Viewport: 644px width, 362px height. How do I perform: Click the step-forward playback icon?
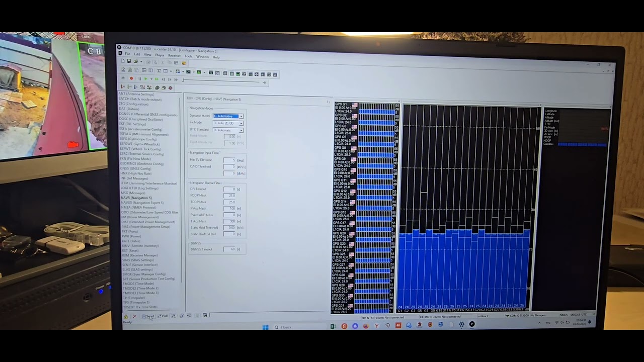170,79
